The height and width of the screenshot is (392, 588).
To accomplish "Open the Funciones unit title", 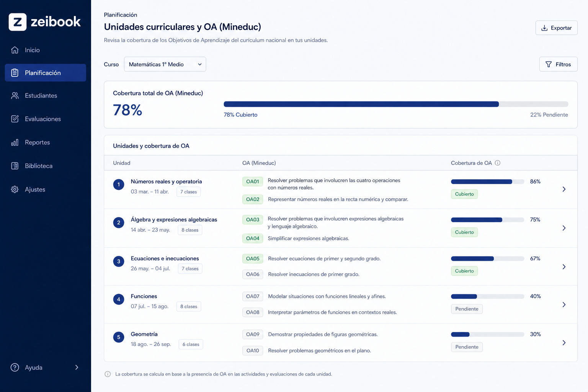I will click(x=144, y=296).
